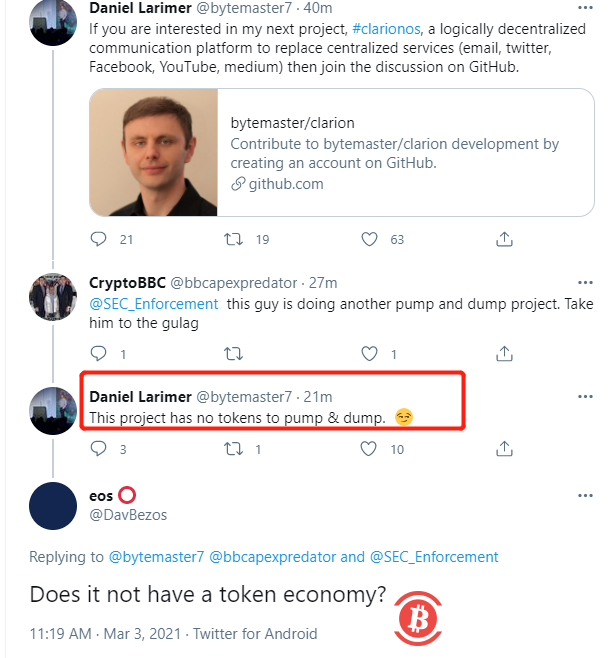
Task: Open the Twitter for Android source link
Action: pos(256,633)
